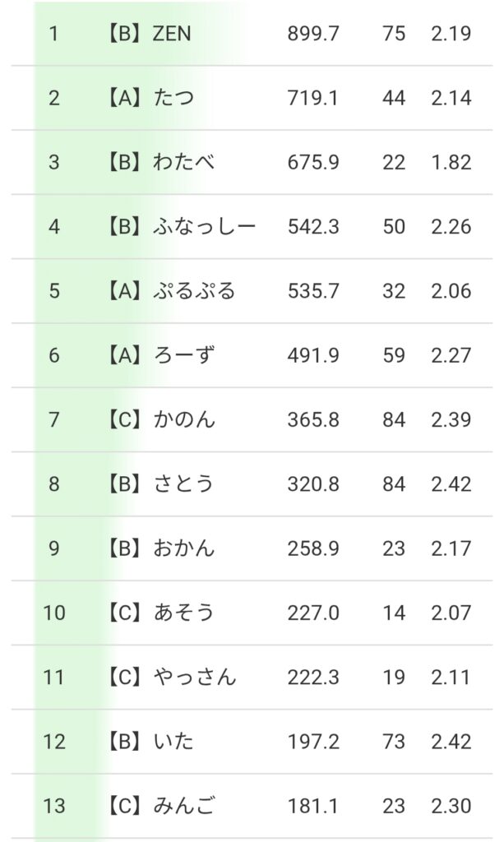The height and width of the screenshot is (842, 504).
Task: Click the いた player name
Action: click(173, 742)
